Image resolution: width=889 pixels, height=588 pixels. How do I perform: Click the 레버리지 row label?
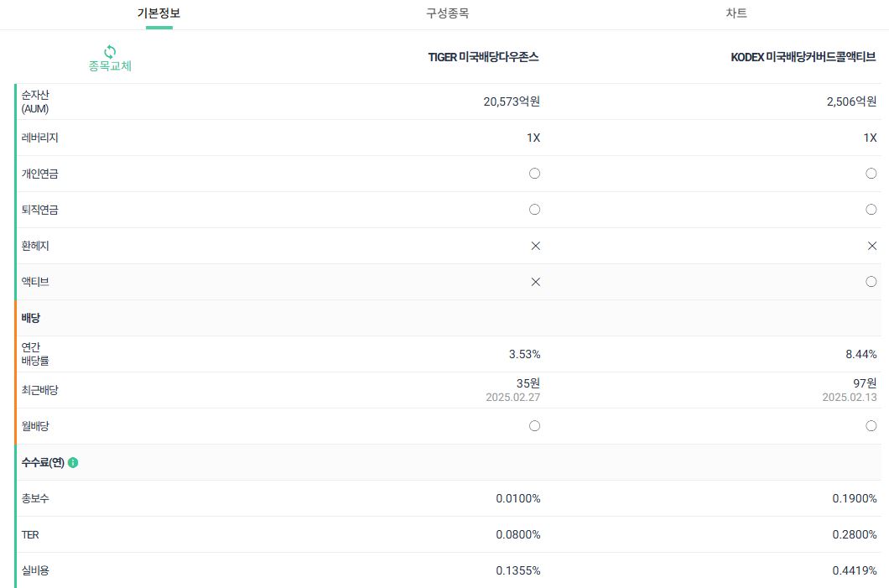point(39,138)
